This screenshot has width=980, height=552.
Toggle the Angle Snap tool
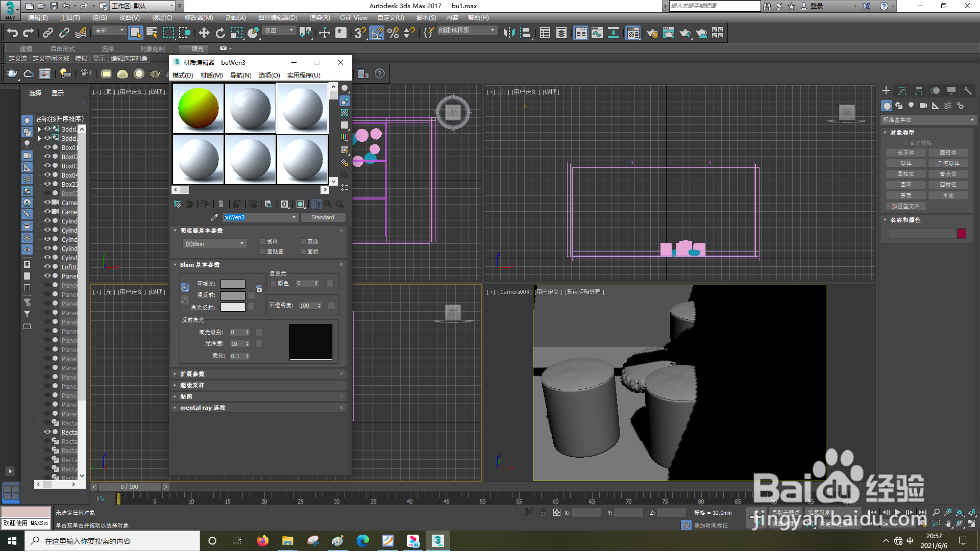coord(377,34)
